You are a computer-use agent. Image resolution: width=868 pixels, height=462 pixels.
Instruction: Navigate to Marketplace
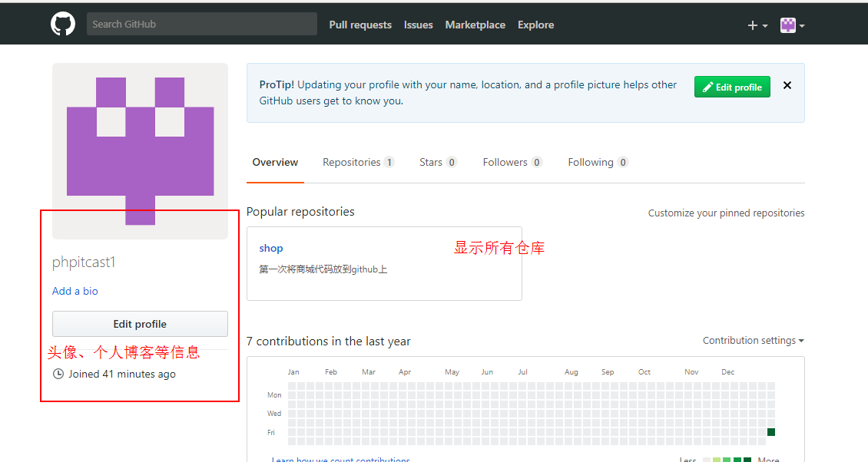[x=475, y=25]
